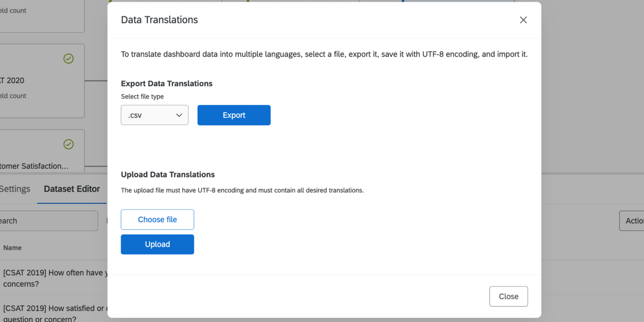Click the green checkmark icon on the 2020 card
Image resolution: width=644 pixels, height=322 pixels.
pyautogui.click(x=69, y=59)
